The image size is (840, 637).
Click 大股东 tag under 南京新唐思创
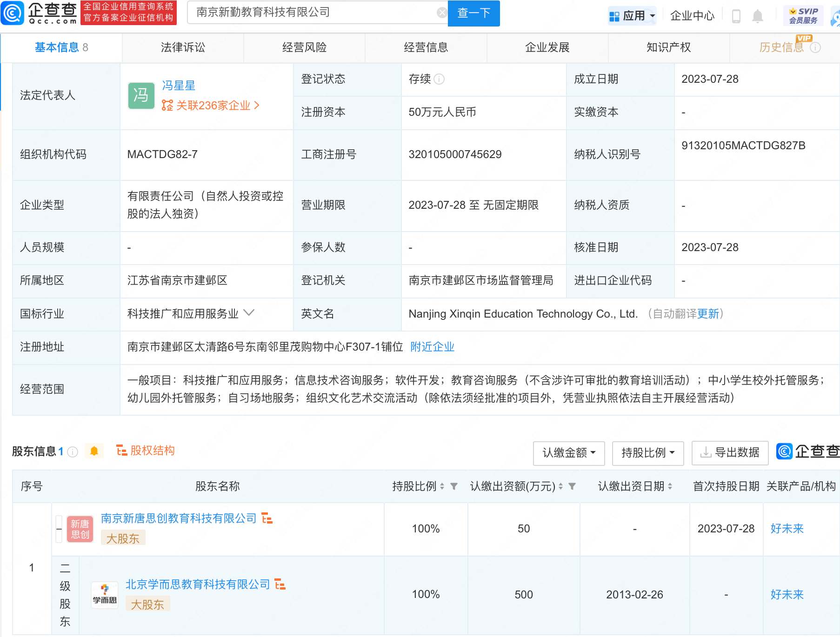pyautogui.click(x=123, y=538)
